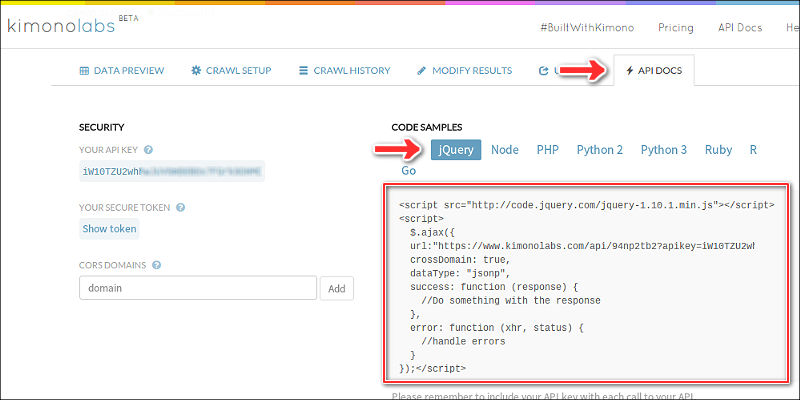Click the Crawl Setup gear icon

[x=196, y=70]
